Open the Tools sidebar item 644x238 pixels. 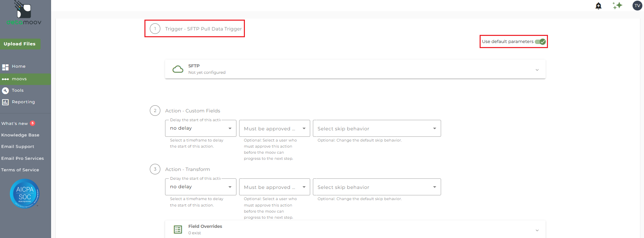click(x=18, y=90)
